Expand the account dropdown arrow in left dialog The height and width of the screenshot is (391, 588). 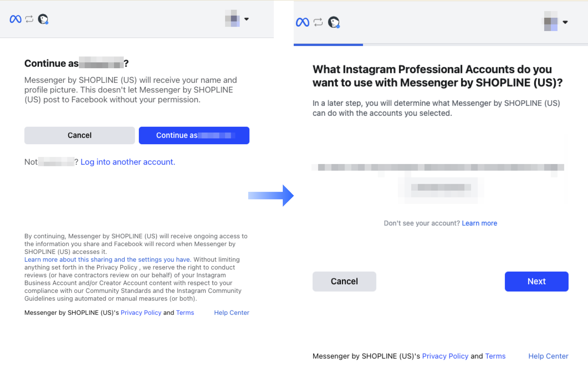[x=246, y=19]
